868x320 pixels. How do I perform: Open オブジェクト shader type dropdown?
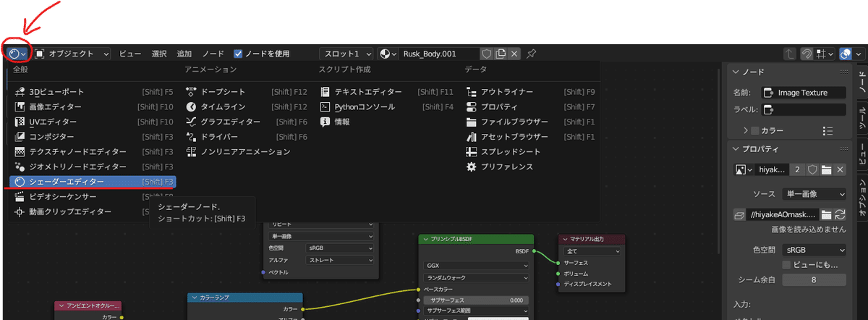[x=72, y=54]
